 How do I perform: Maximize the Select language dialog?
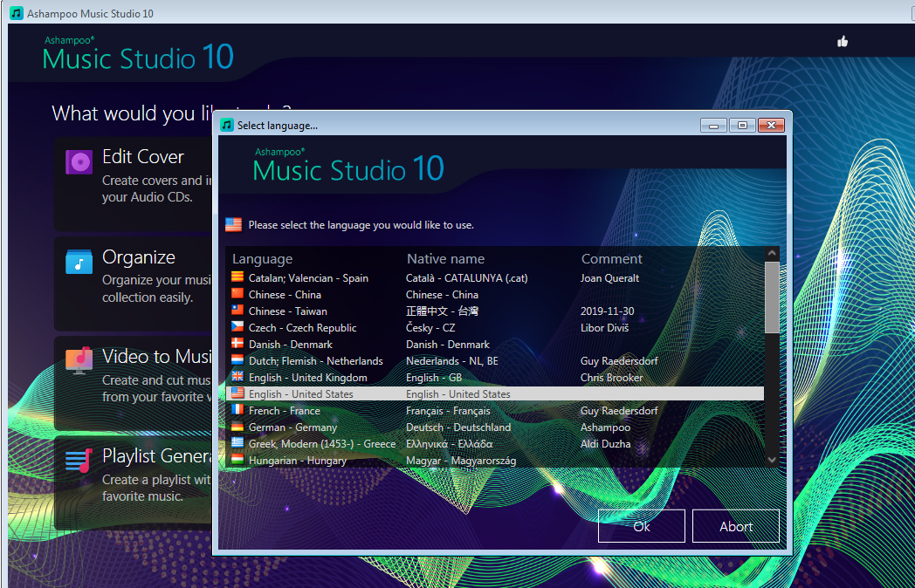point(742,125)
